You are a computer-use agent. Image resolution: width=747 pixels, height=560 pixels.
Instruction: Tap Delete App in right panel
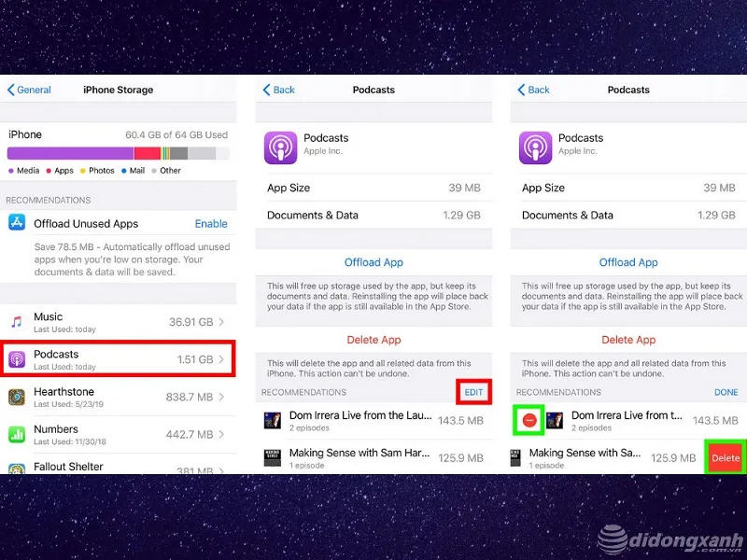point(628,340)
